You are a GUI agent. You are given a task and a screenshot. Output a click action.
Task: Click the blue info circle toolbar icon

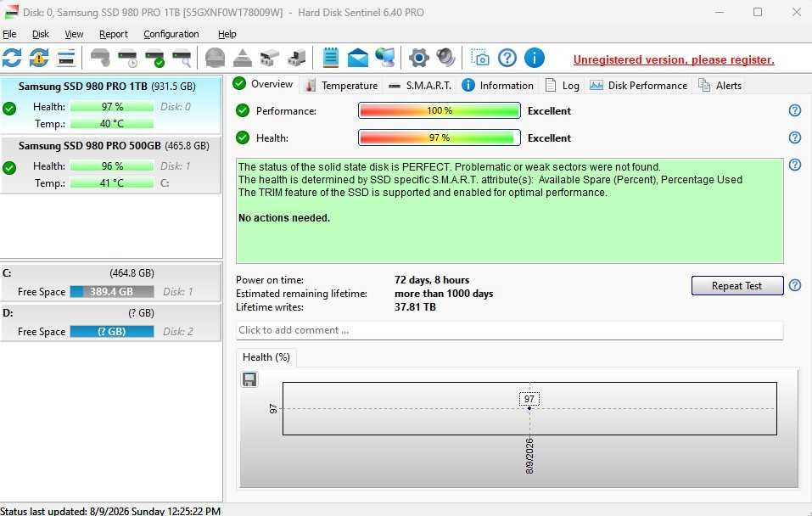pyautogui.click(x=535, y=58)
